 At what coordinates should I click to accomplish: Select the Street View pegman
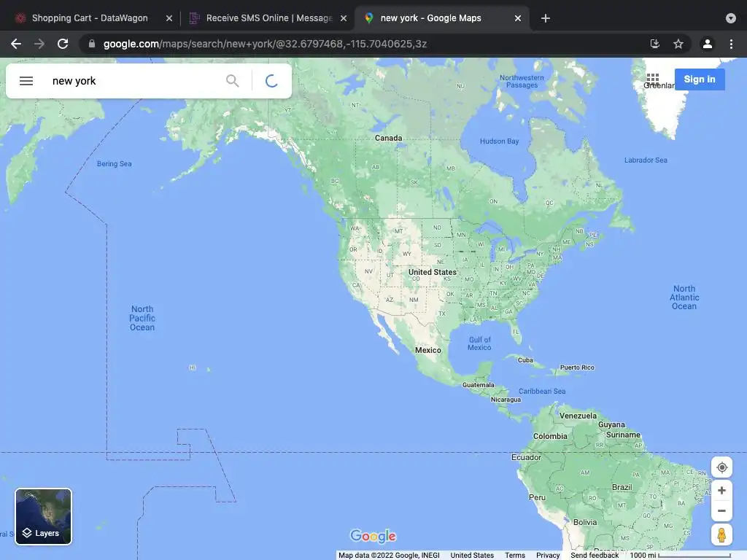pos(721,534)
